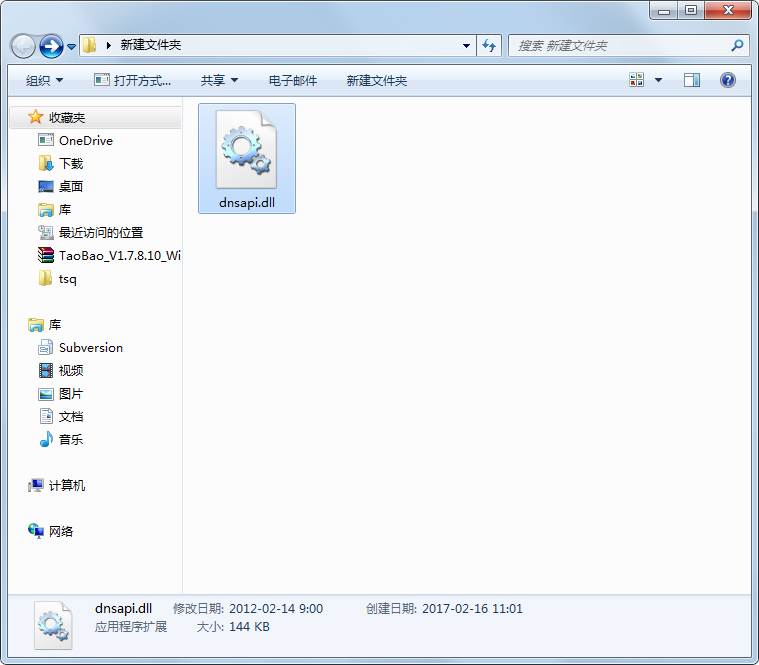Image resolution: width=759 pixels, height=665 pixels.
Task: Select the dnsapi.dll file thumbnail
Action: pyautogui.click(x=247, y=158)
